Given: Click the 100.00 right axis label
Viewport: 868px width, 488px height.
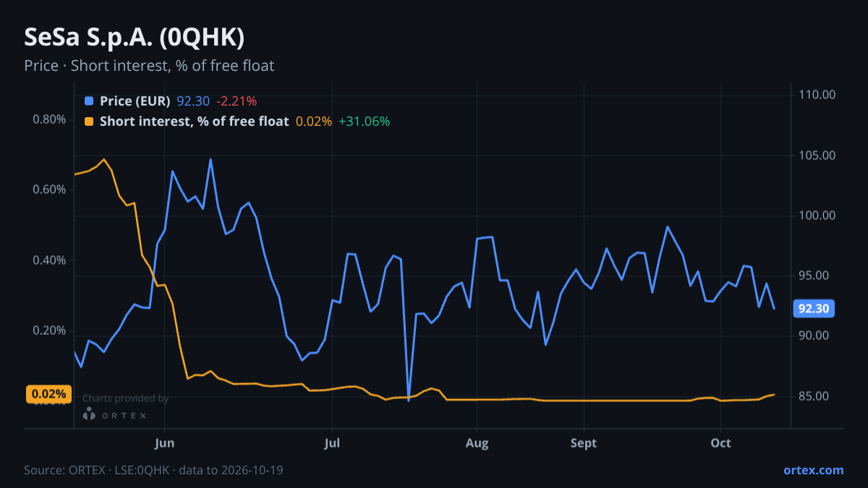Looking at the screenshot, I should click(x=817, y=215).
